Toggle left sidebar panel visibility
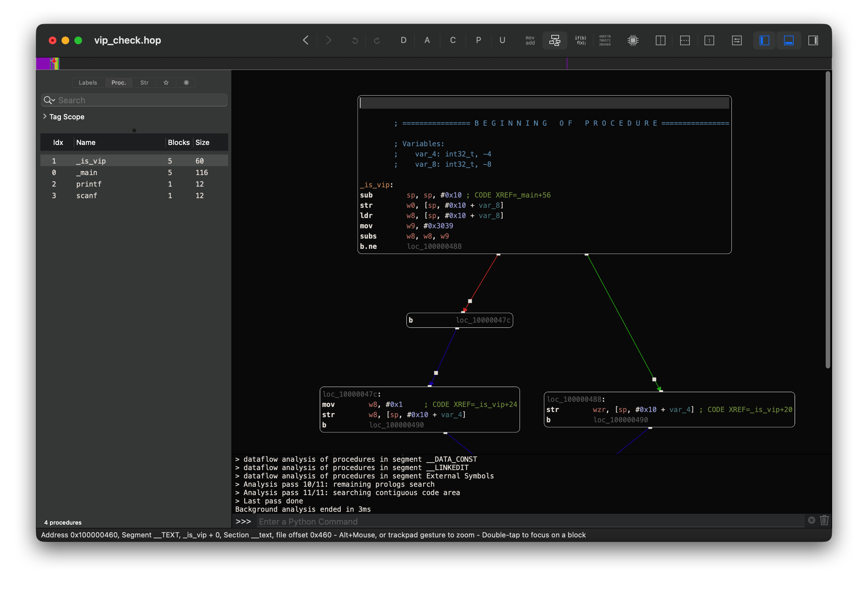This screenshot has height=590, width=868. 764,40
